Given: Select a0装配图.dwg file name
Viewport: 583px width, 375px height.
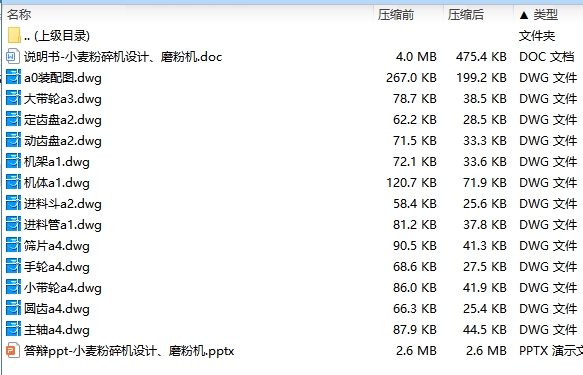Looking at the screenshot, I should [x=63, y=78].
